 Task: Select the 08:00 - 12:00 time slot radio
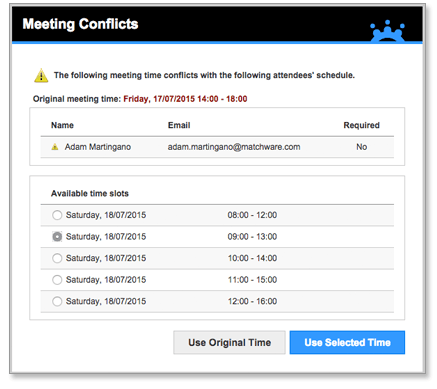pos(57,215)
